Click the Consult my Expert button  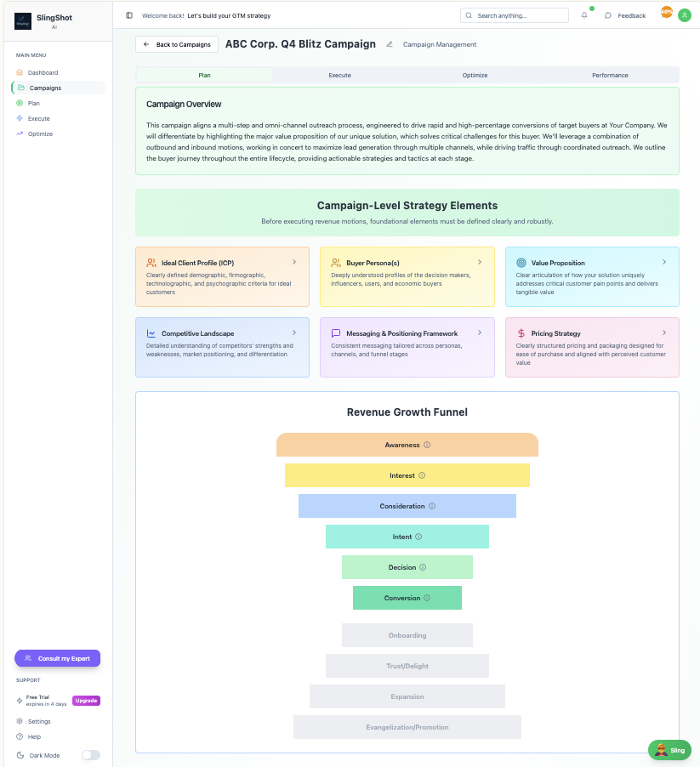(x=58, y=658)
